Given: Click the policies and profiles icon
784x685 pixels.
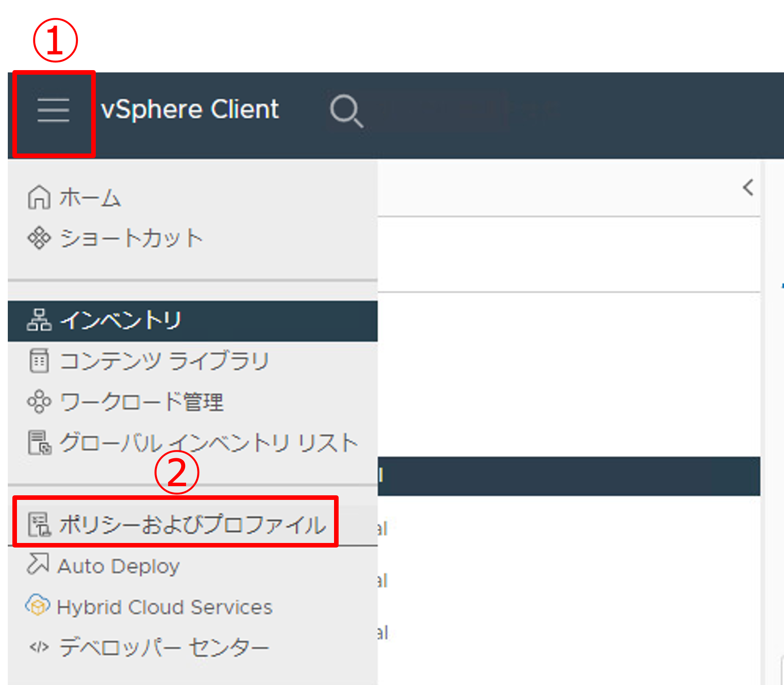Looking at the screenshot, I should [x=39, y=524].
